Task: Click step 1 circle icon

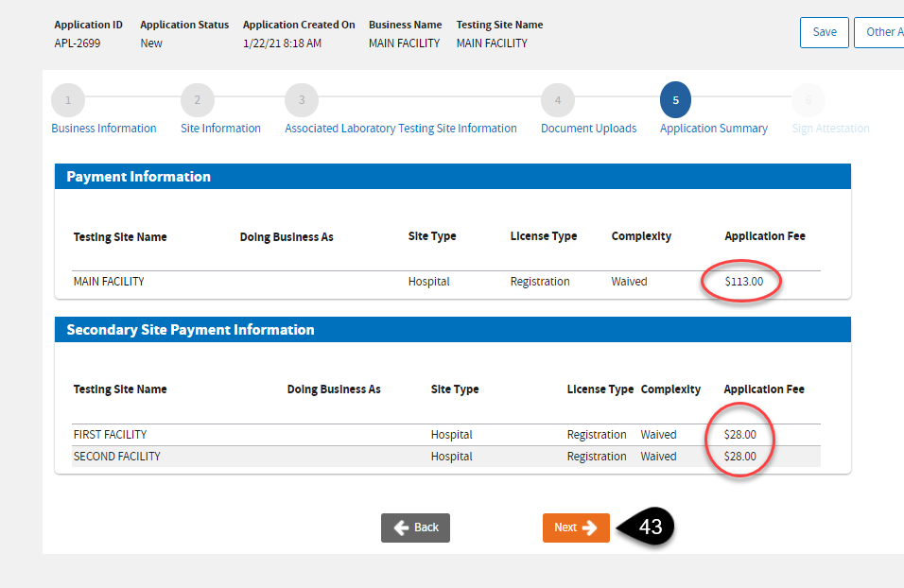Action: pos(68,100)
